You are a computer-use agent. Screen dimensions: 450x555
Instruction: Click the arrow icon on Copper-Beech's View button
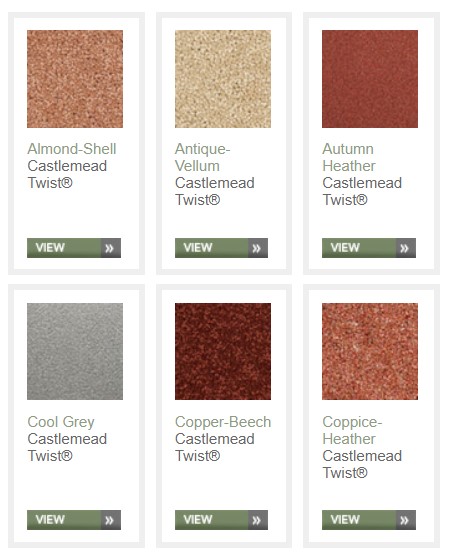pyautogui.click(x=257, y=520)
